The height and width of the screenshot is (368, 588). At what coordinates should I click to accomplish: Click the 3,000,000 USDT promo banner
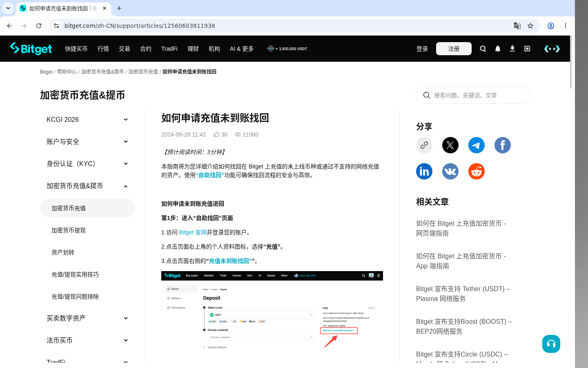[x=287, y=49]
